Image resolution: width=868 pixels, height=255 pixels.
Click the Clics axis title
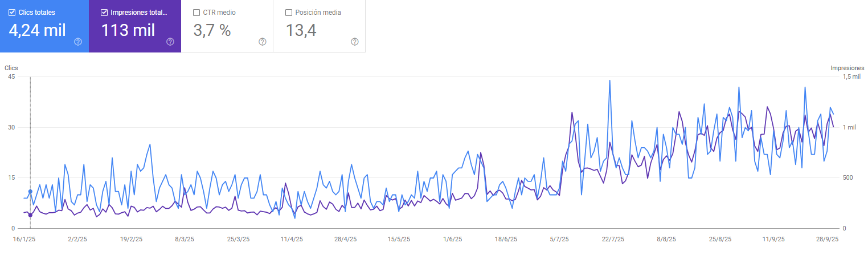coord(11,68)
